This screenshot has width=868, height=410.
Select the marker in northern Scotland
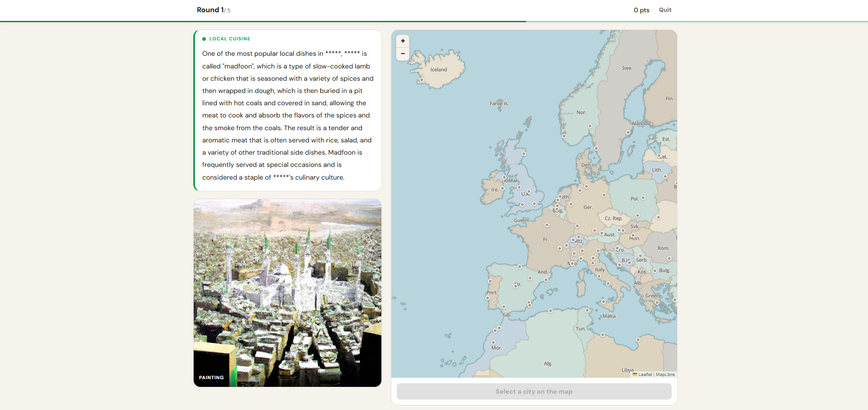(x=524, y=154)
